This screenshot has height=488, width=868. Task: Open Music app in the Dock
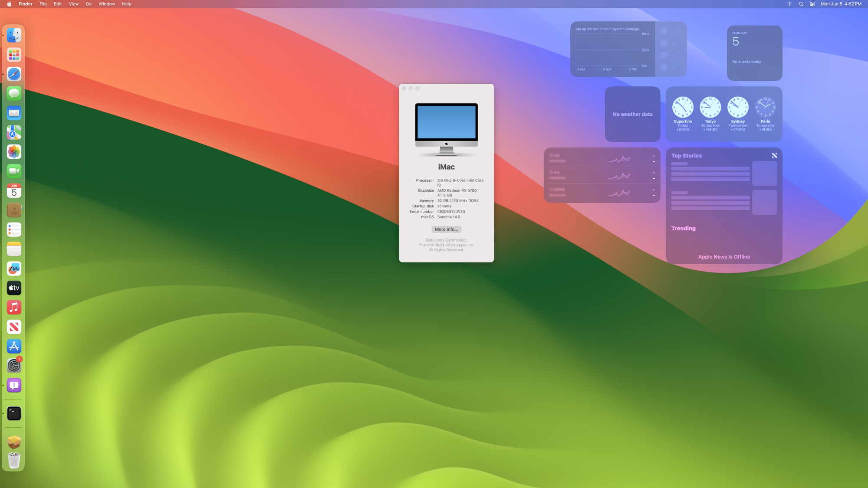pyautogui.click(x=14, y=308)
